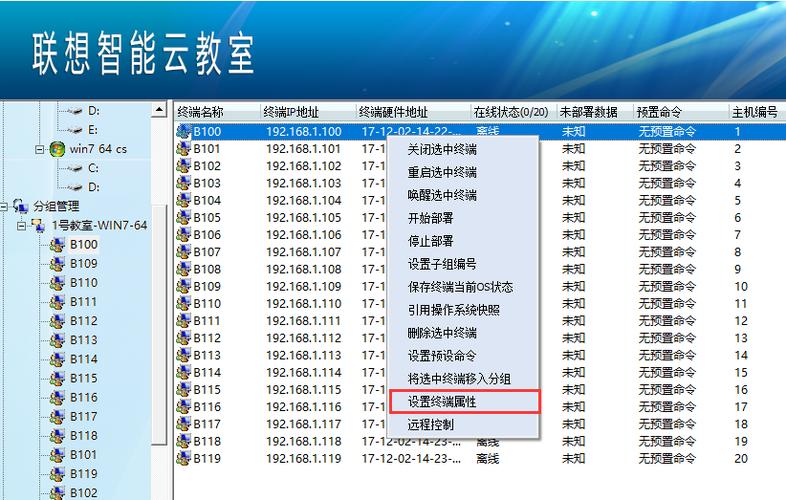786x500 pixels.
Task: Sort by 终端硬件地址 column header
Action: click(x=414, y=112)
